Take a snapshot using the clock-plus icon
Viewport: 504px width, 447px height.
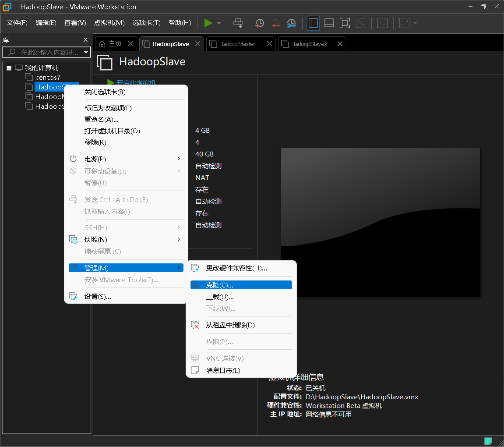259,23
